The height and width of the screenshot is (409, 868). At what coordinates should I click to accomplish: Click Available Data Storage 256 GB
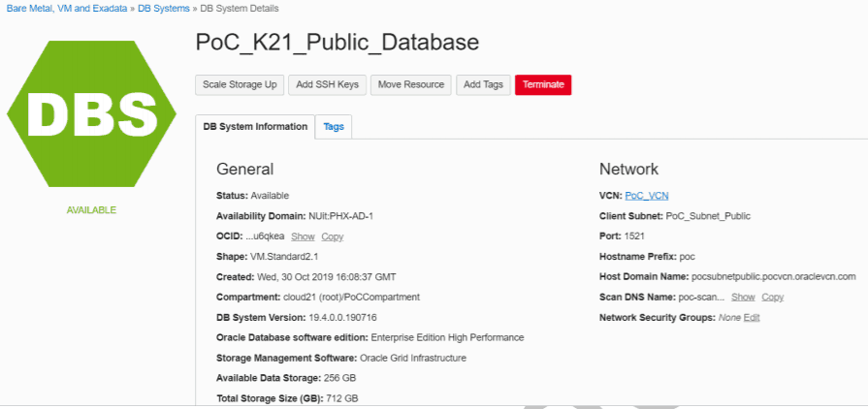coord(339,379)
